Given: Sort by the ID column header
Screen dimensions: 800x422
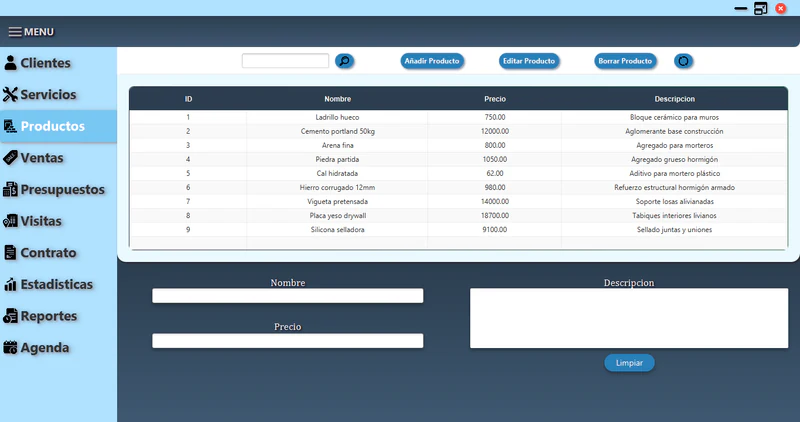Looking at the screenshot, I should 188,99.
